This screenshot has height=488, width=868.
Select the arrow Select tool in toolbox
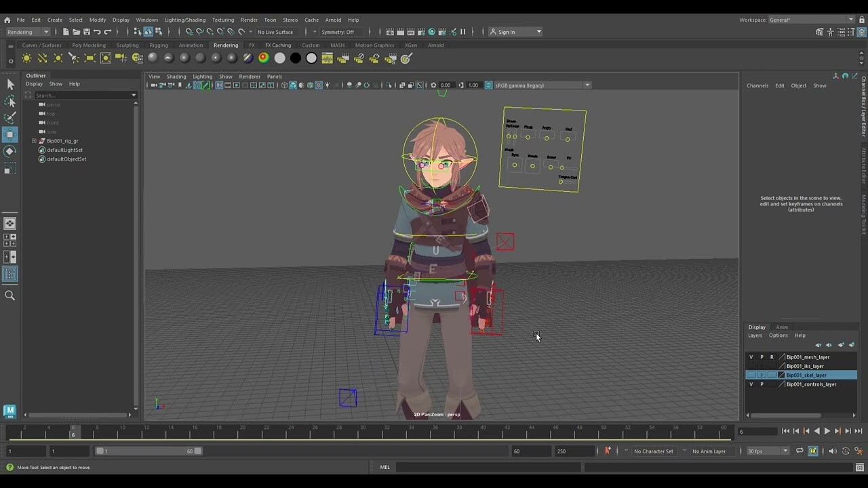pos(10,84)
